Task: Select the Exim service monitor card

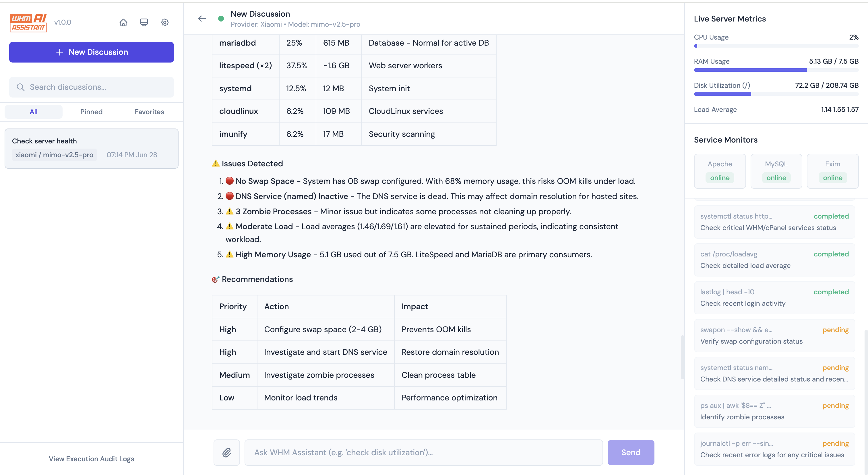Action: point(832,171)
